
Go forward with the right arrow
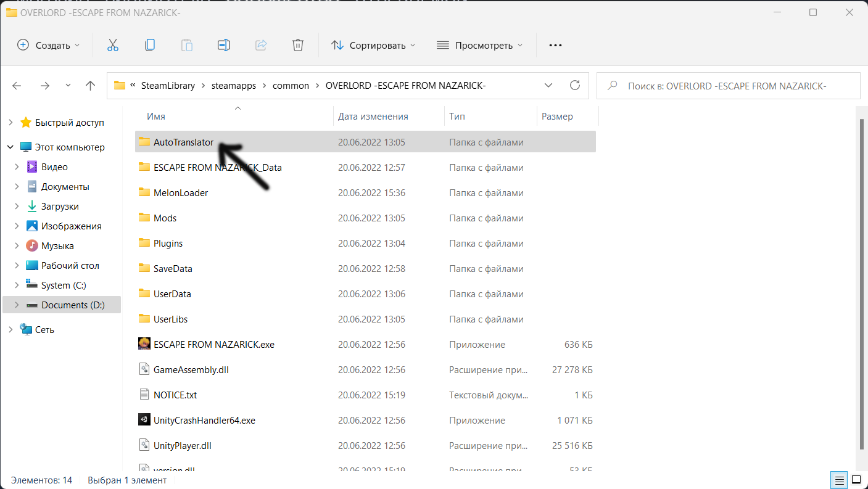pos(44,86)
